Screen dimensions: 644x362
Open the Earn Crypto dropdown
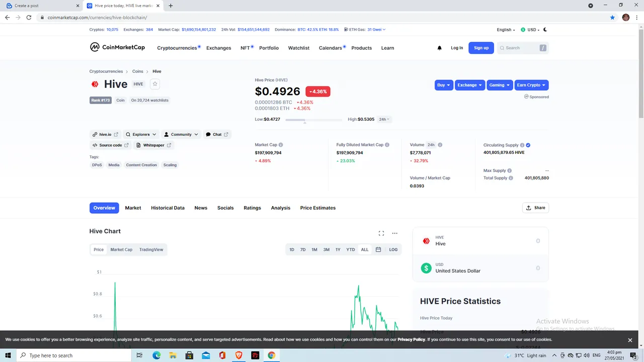tap(531, 85)
